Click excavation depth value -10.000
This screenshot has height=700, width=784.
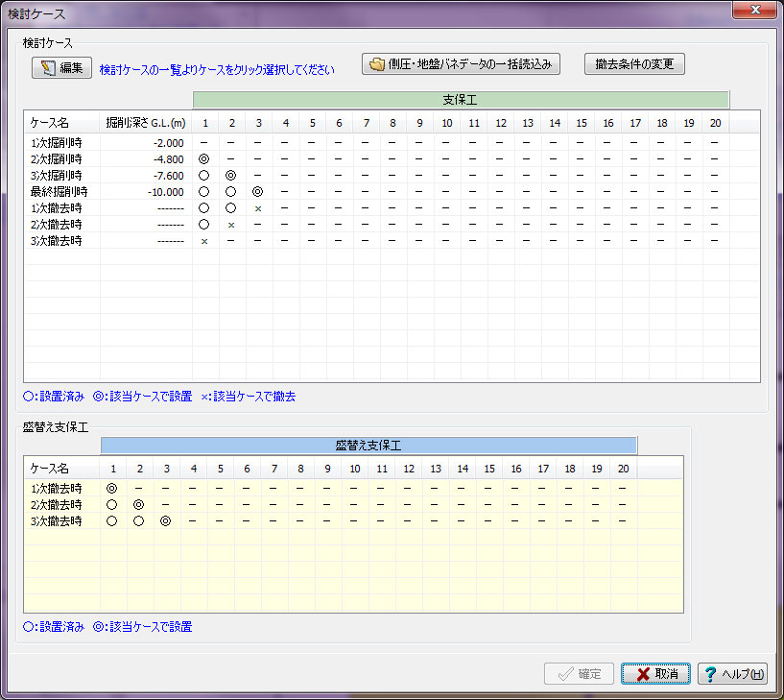[165, 192]
